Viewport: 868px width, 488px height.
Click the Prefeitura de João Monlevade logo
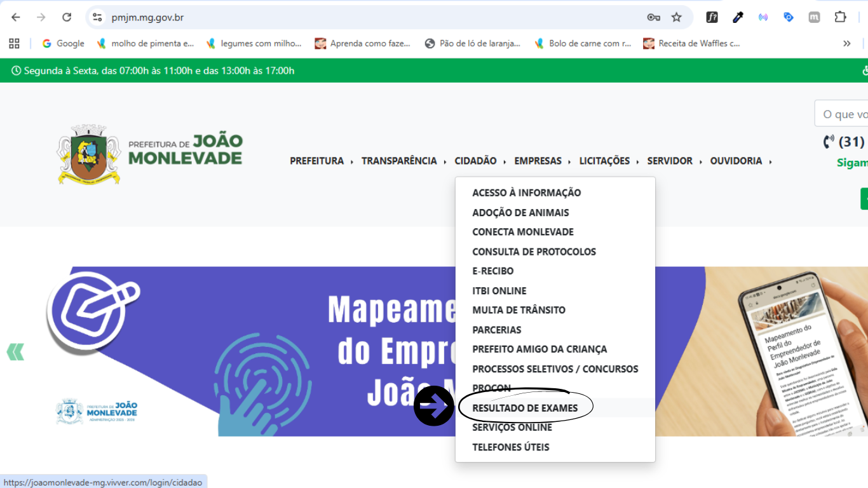point(150,154)
